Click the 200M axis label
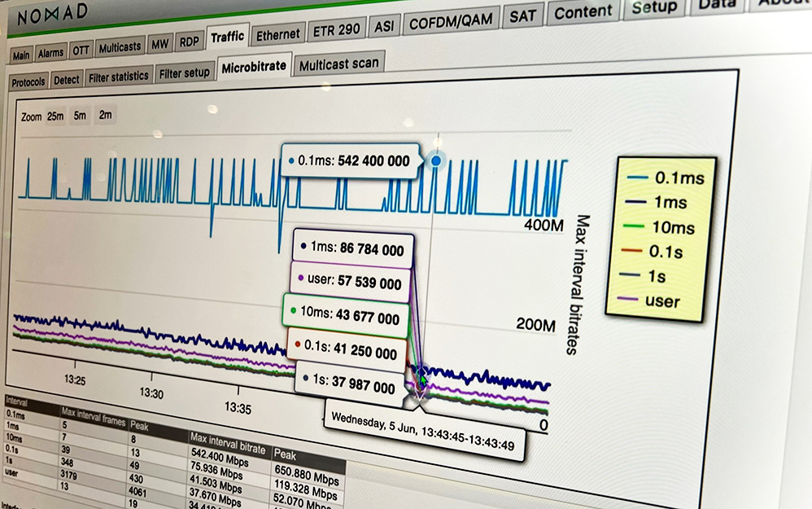The image size is (812, 509). (535, 325)
